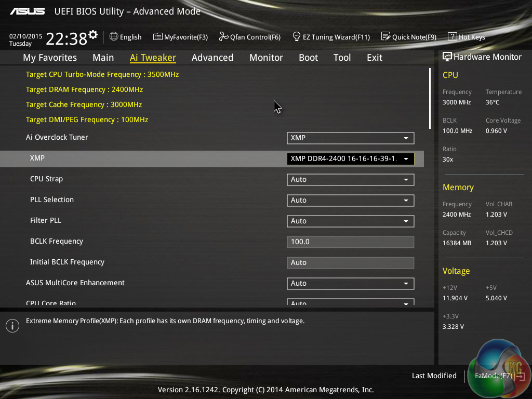532x399 pixels.
Task: Click Target CPU Turbo-Mode Frequency text
Action: click(102, 75)
